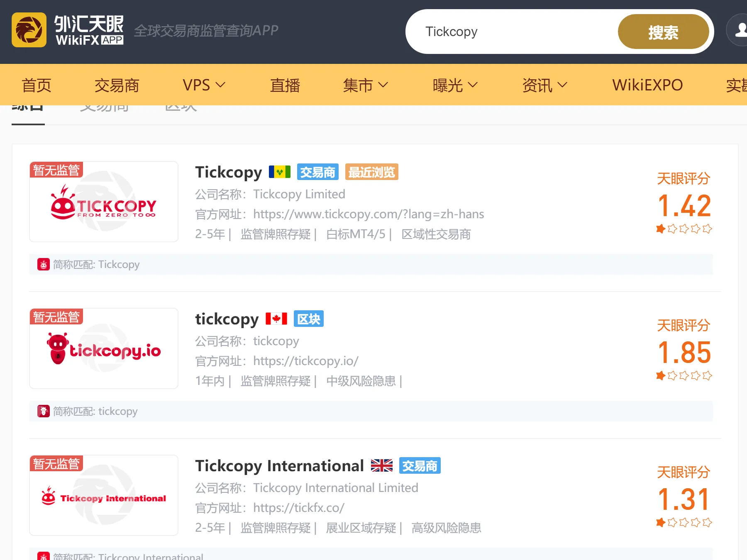
Task: Open the 直播 nav item
Action: pos(285,85)
